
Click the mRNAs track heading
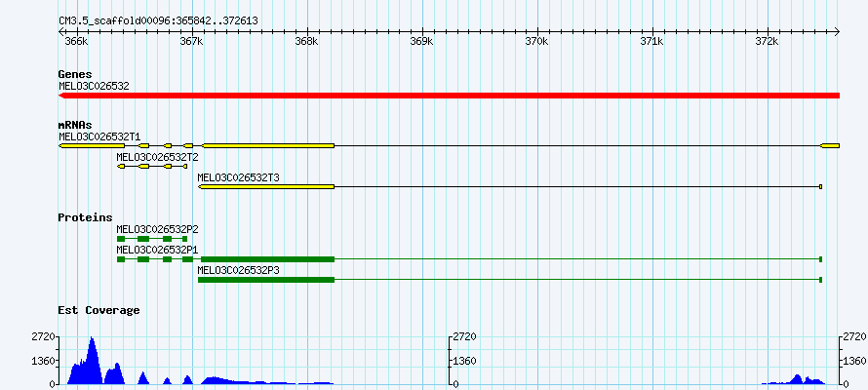pos(75,125)
